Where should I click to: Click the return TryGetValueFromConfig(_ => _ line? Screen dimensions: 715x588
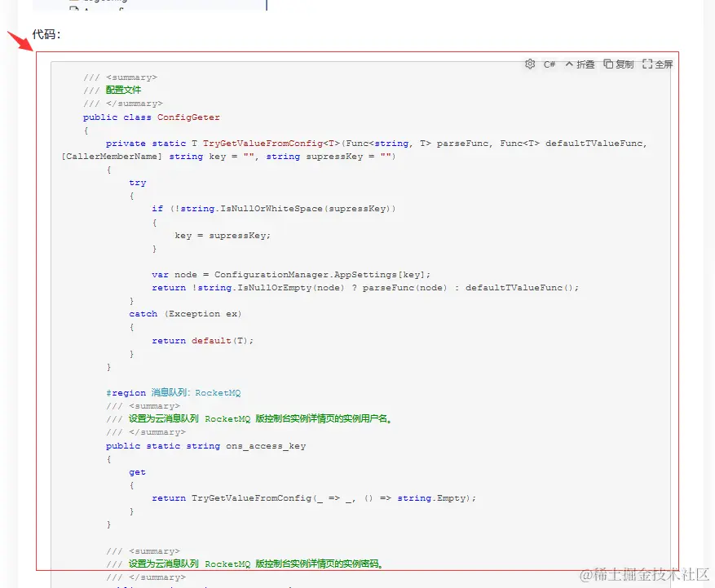tap(314, 498)
